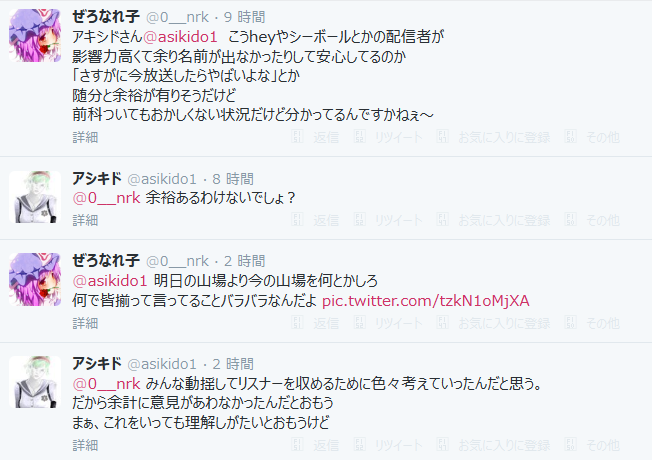
Task: Click retweet icon on first ぜろなれ子 tweet
Action: [359, 137]
